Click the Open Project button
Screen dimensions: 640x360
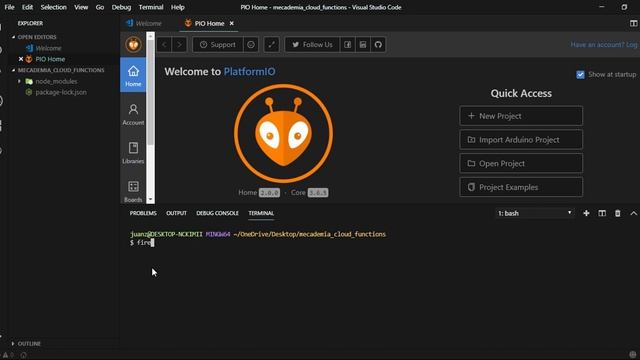click(521, 163)
